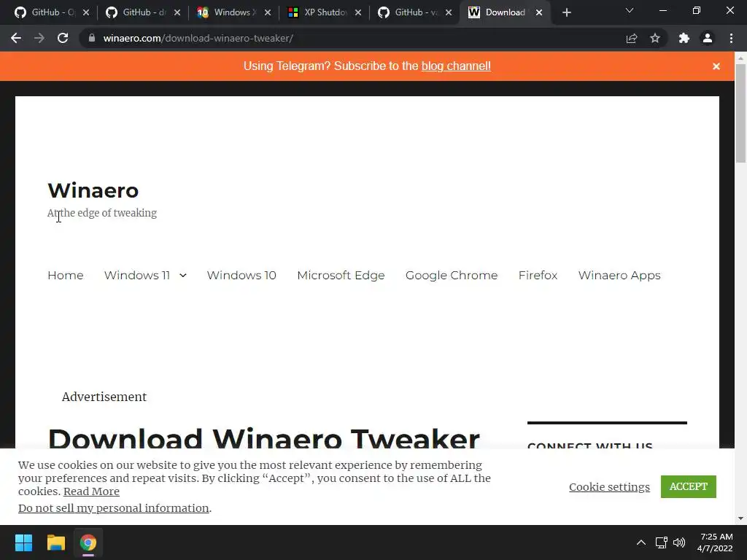Switch to second GitHub tab
The width and height of the screenshot is (747, 560).
click(143, 13)
